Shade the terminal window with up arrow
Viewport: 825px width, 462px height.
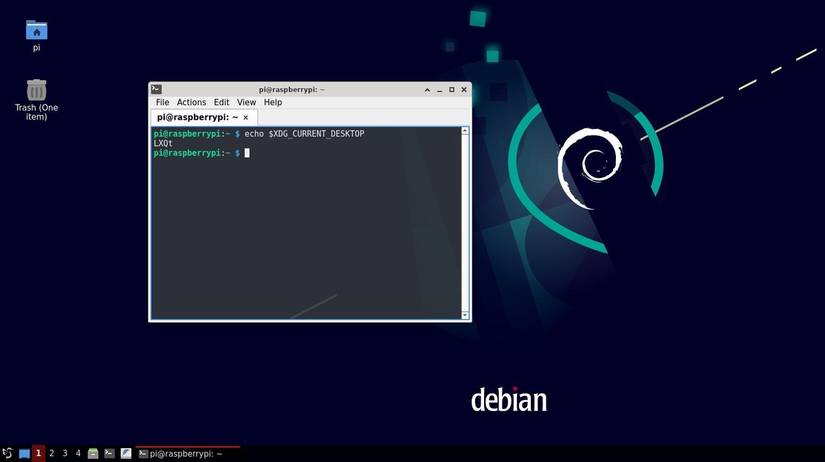pyautogui.click(x=427, y=90)
